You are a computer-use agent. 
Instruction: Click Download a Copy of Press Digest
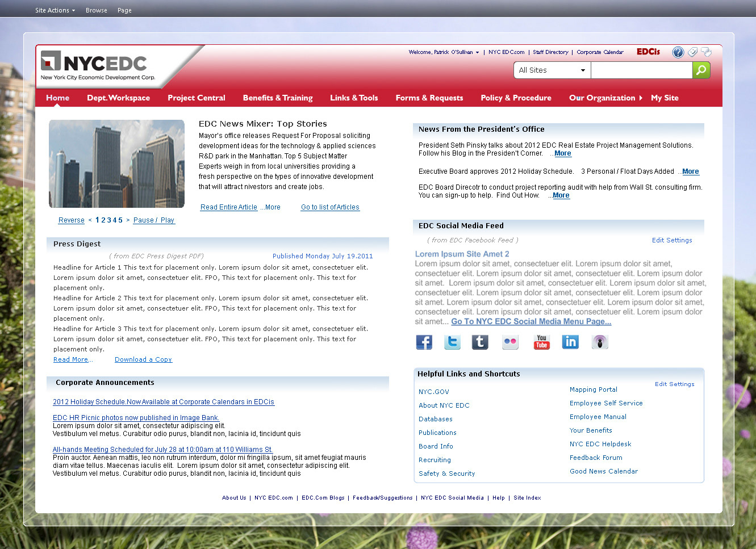[x=143, y=359]
